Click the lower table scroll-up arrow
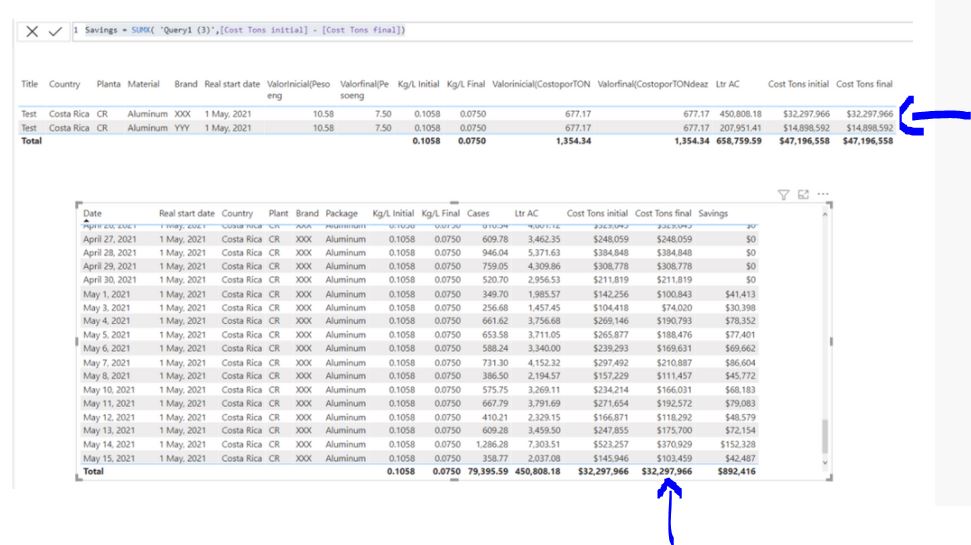The width and height of the screenshot is (971, 545). click(824, 214)
